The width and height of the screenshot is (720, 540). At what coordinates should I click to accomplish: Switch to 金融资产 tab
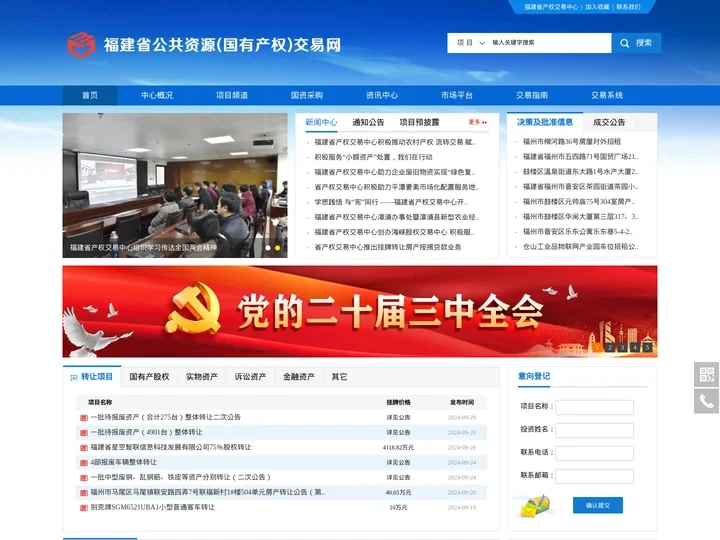298,377
